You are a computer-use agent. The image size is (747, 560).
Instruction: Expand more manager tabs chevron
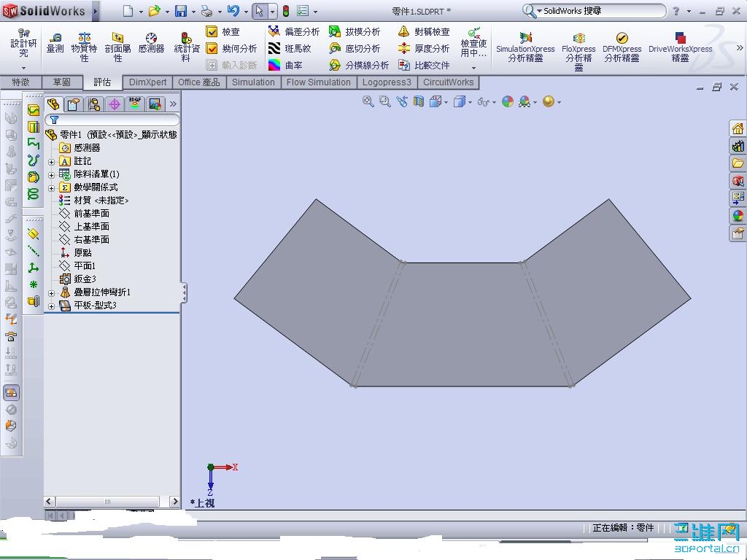[x=173, y=104]
